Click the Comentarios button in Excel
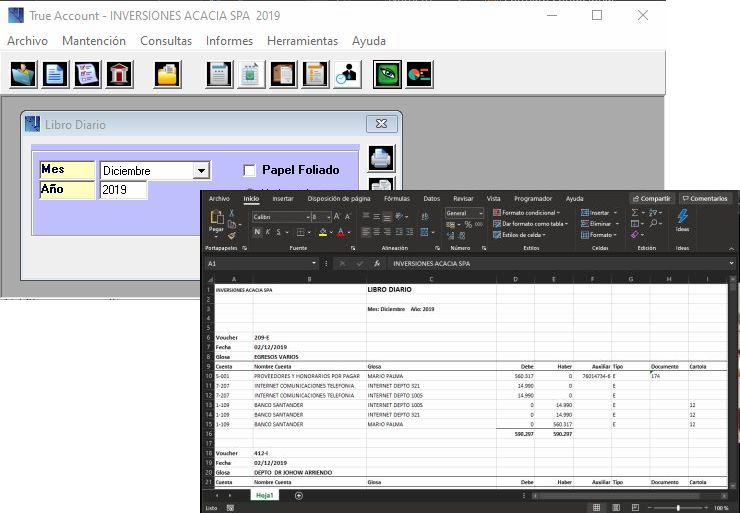The width and height of the screenshot is (740, 513). tap(705, 199)
